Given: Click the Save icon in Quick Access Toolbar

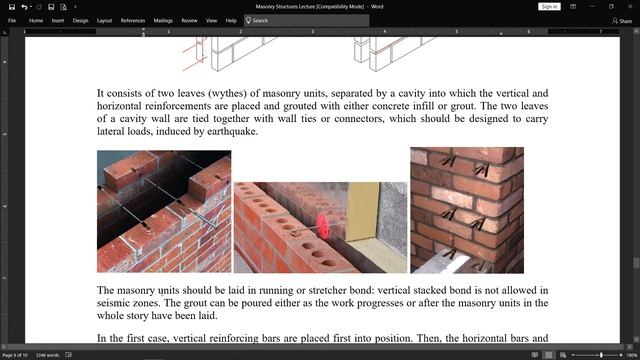Looking at the screenshot, I should pos(12,7).
